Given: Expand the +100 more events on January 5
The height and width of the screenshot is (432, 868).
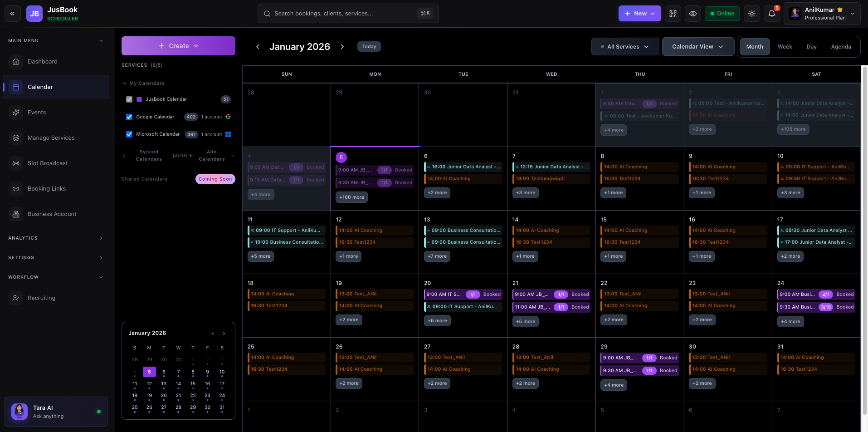Looking at the screenshot, I should (351, 197).
